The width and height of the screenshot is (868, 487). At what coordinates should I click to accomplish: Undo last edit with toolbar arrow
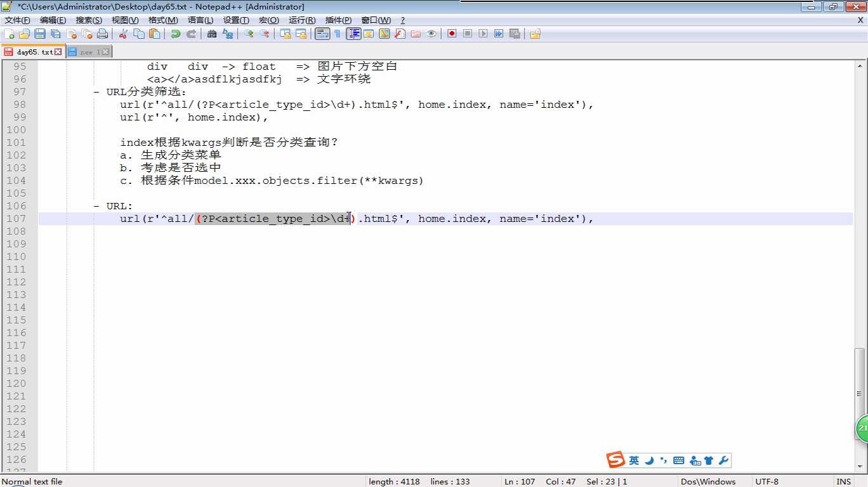(x=175, y=34)
